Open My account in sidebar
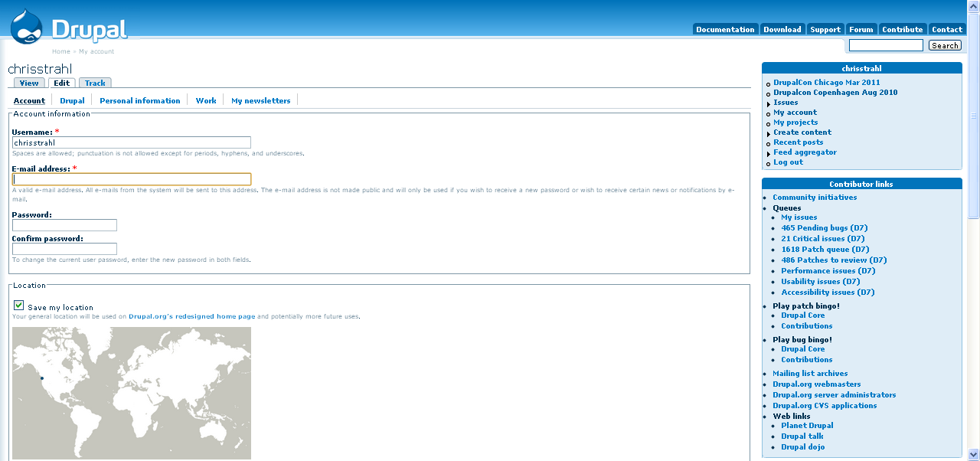This screenshot has height=461, width=980. 795,113
